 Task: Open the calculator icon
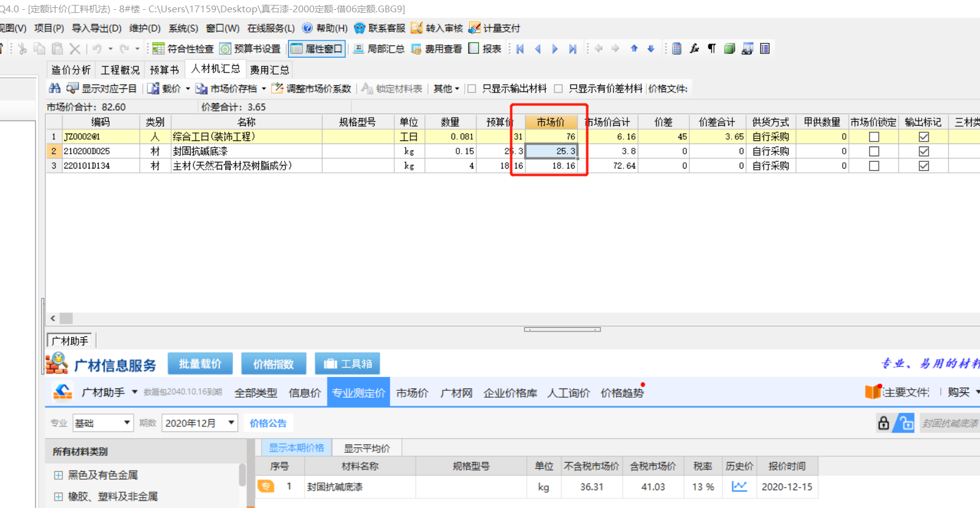click(676, 48)
